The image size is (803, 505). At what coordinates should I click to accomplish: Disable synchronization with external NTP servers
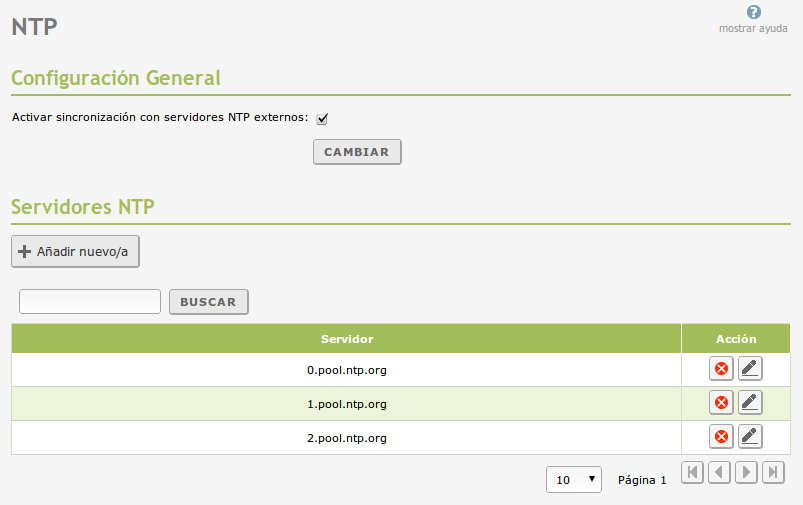[x=322, y=119]
